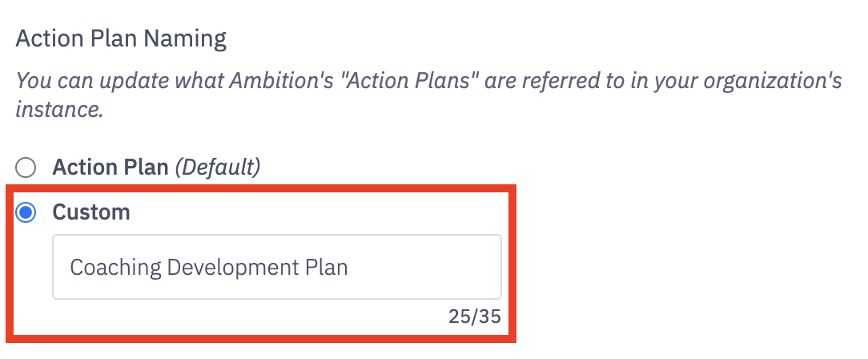The height and width of the screenshot is (359, 868).
Task: Click the italic "(Default)" text
Action: (x=218, y=167)
